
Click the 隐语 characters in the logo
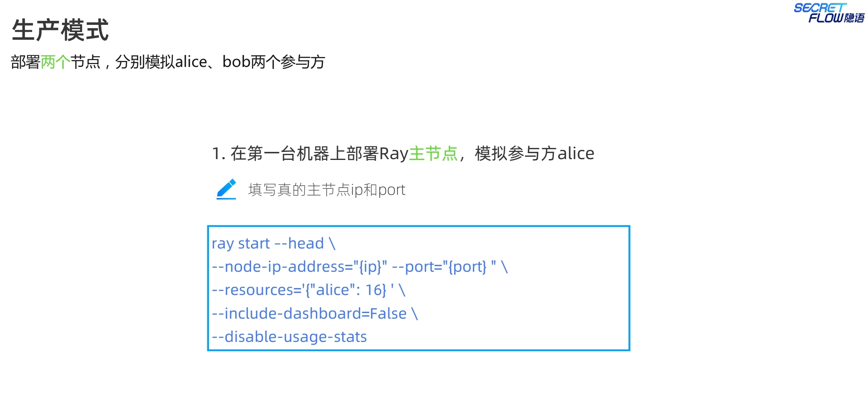tap(854, 18)
